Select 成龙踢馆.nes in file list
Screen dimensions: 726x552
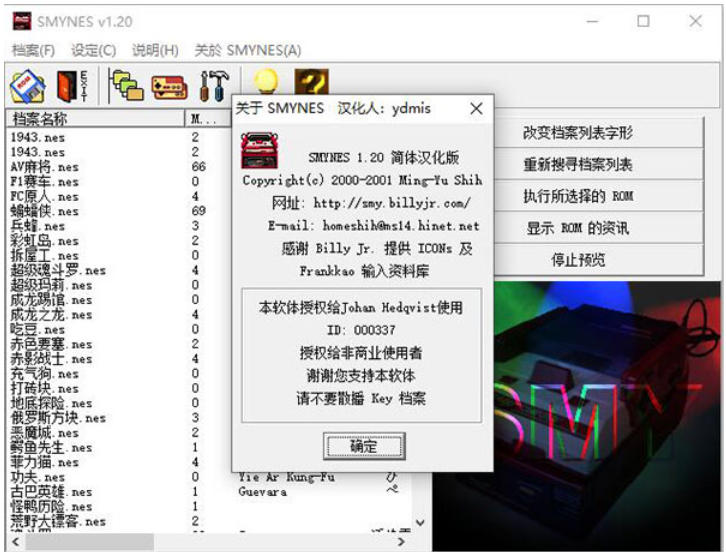[51, 300]
